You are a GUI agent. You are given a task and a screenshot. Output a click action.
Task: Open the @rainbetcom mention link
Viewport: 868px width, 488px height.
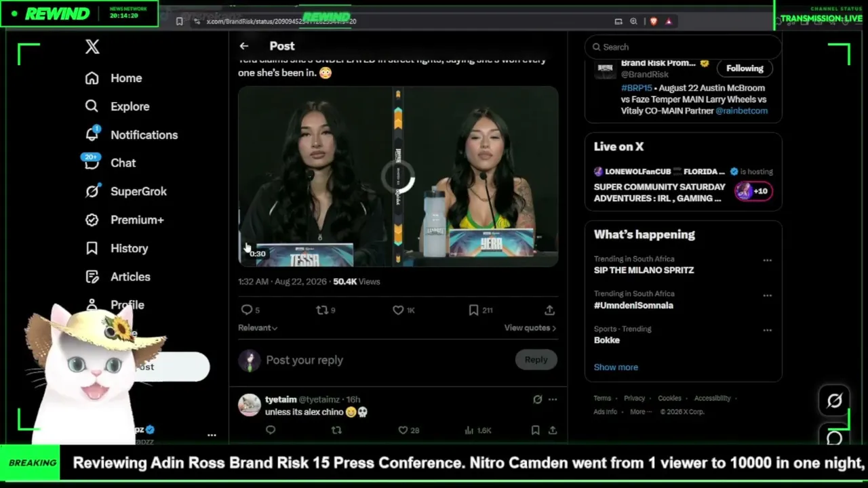(x=741, y=110)
